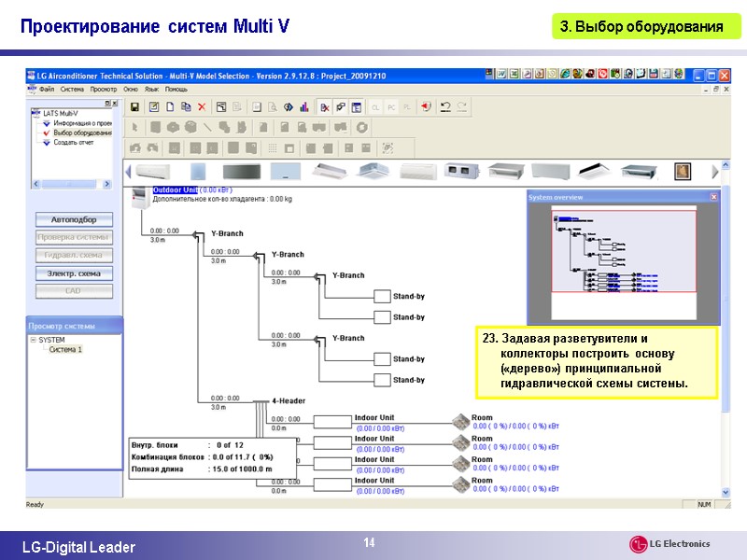Image resolution: width=747 pixels, height=560 pixels.
Task: Close the System overview panel
Action: 713,197
